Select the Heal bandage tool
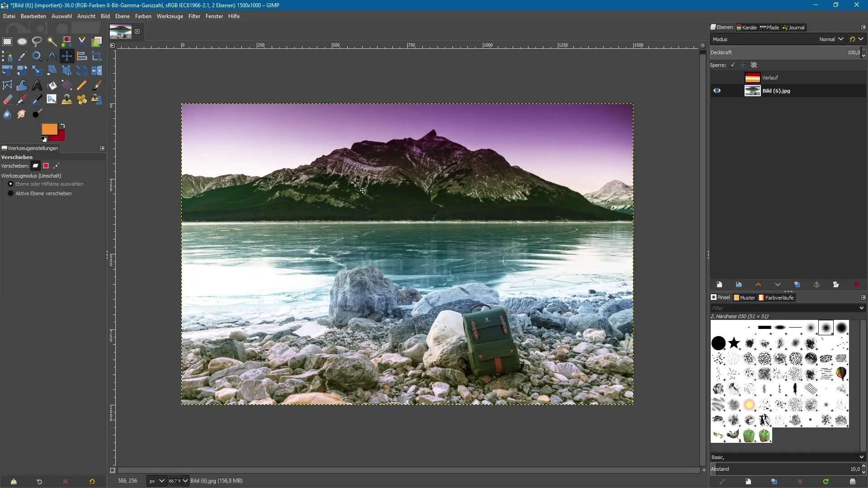 (x=82, y=100)
